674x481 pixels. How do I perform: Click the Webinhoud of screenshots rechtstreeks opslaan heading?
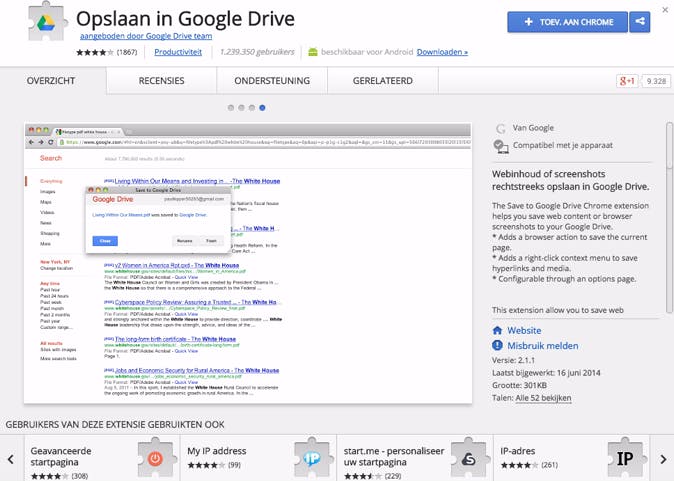(x=570, y=181)
